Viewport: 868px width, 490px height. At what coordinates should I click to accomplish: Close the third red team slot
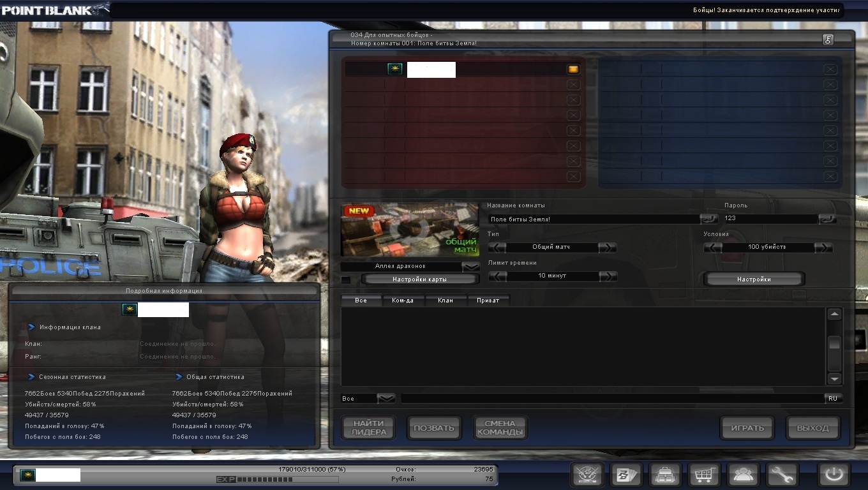pos(573,100)
